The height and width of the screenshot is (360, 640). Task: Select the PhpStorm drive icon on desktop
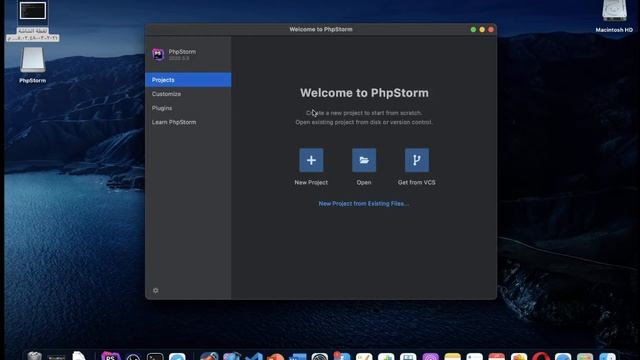(33, 60)
